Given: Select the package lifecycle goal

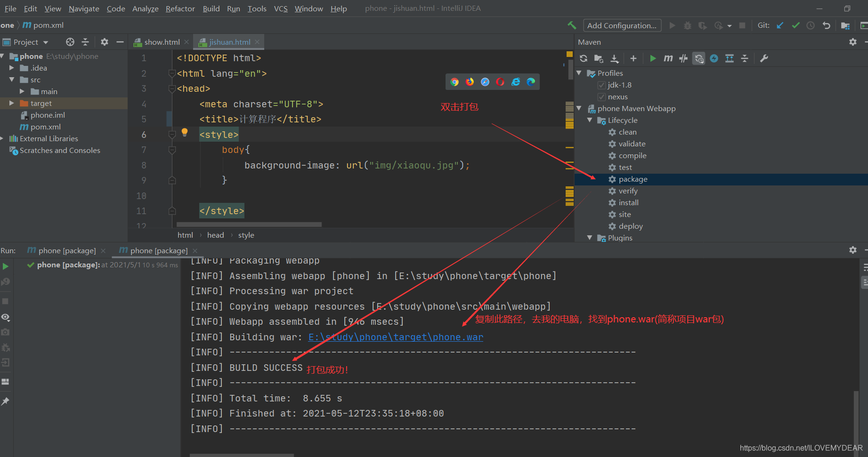Looking at the screenshot, I should [x=633, y=179].
